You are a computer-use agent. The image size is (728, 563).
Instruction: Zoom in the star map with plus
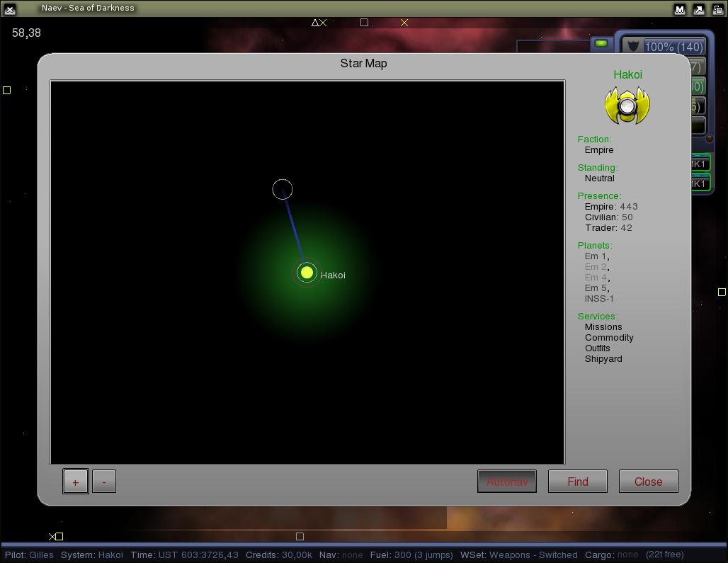point(75,482)
